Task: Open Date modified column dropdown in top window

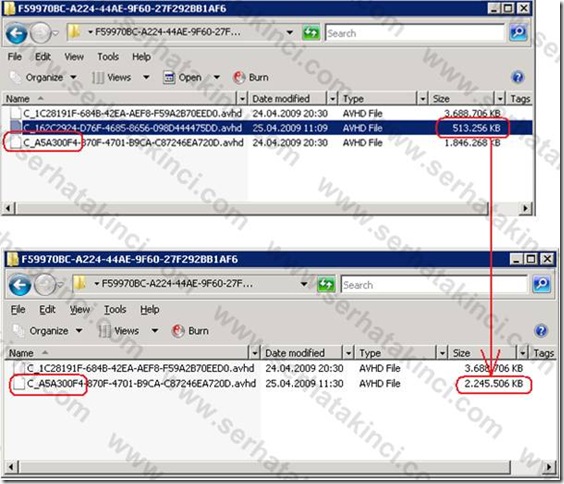Action: 333,99
